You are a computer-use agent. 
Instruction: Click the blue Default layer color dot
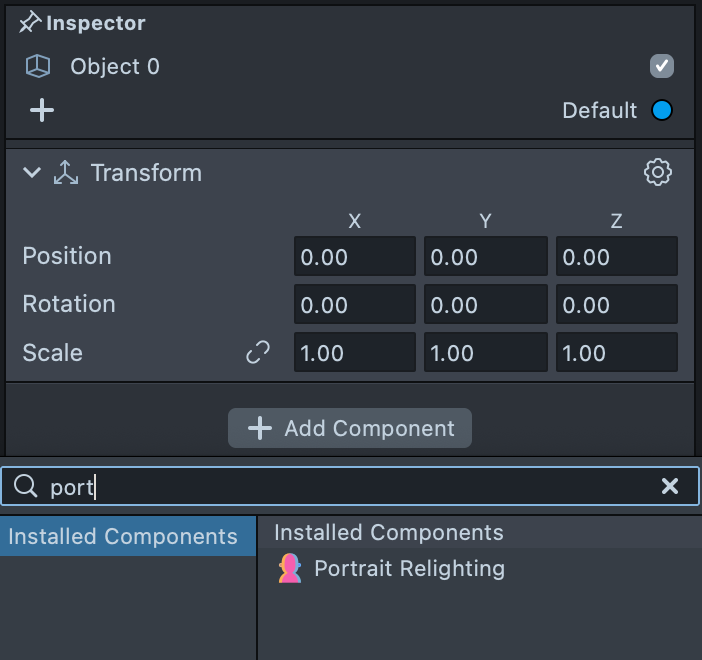click(x=661, y=111)
